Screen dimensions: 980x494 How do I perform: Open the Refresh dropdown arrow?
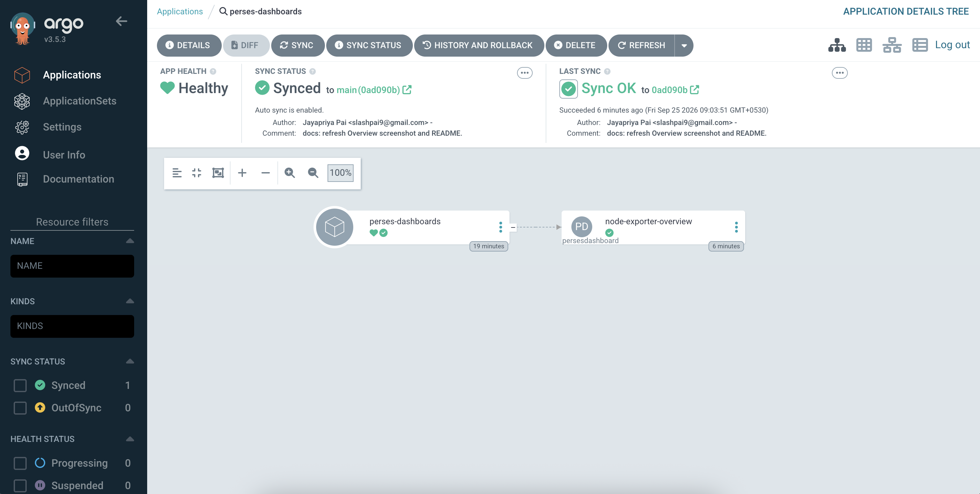(x=684, y=46)
